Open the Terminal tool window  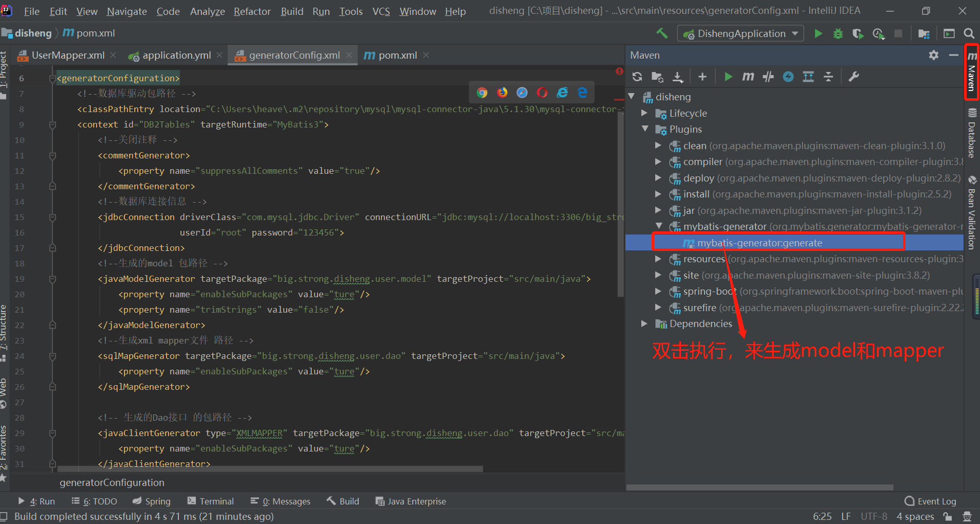tap(211, 501)
